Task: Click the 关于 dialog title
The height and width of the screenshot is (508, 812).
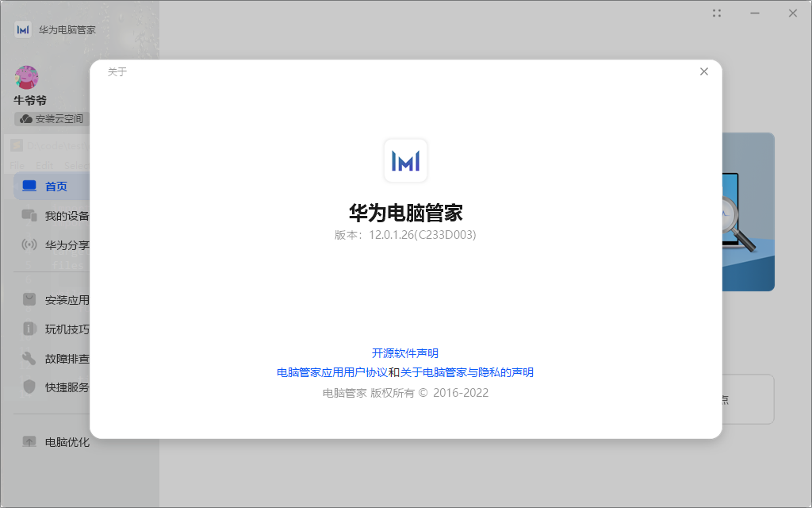Action: coord(117,71)
